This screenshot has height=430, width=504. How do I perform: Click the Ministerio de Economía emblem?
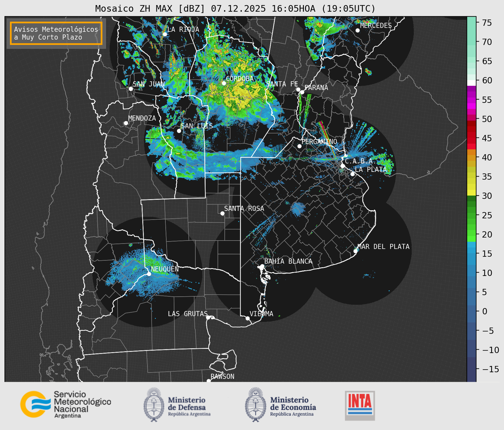click(x=255, y=405)
